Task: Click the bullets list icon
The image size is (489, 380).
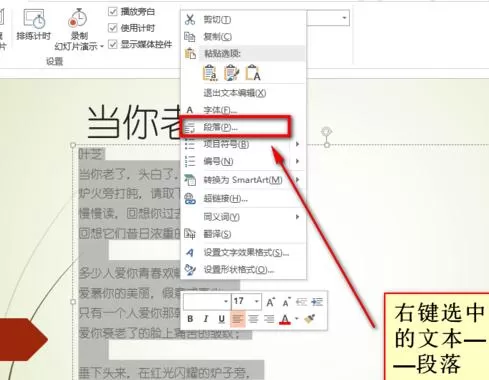Action: (190, 144)
